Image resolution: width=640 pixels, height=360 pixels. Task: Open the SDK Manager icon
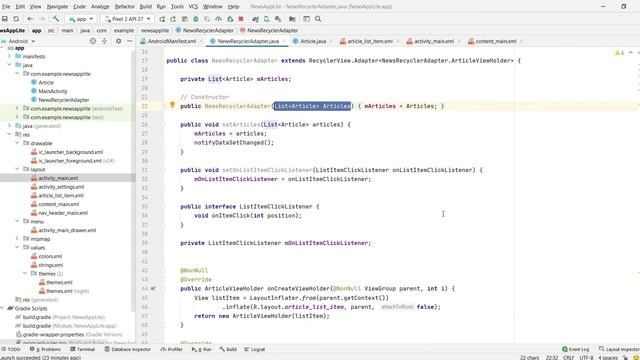coord(278,19)
